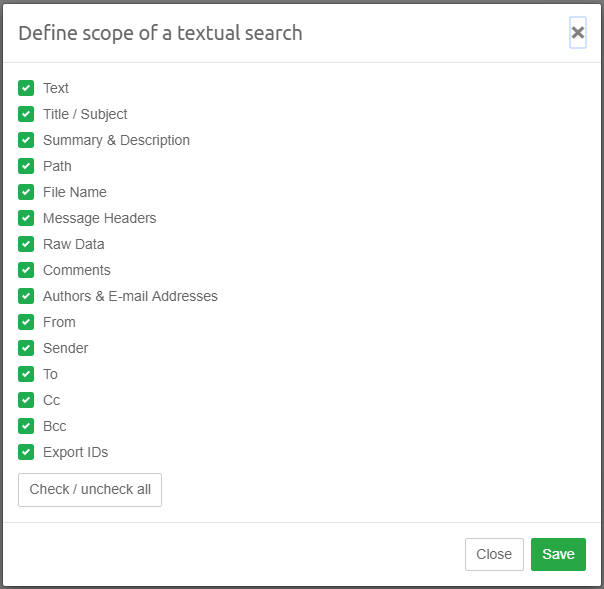Uncheck the To checkbox
The image size is (604, 589).
point(26,374)
